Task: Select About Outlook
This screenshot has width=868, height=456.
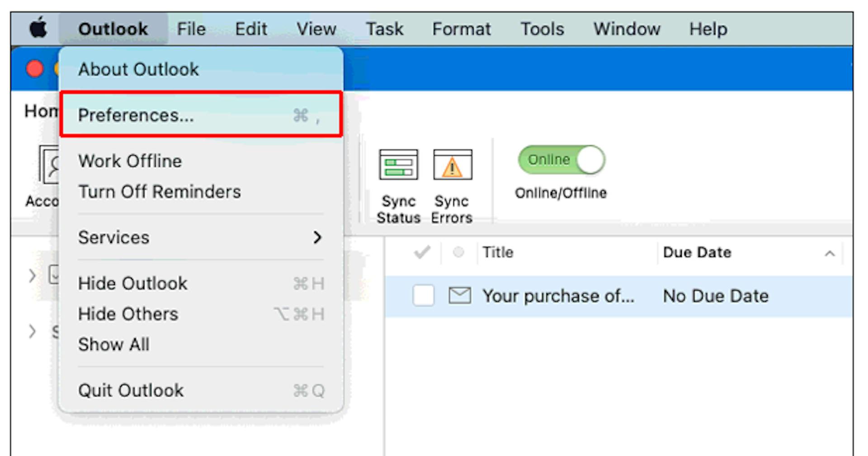Action: (x=201, y=69)
